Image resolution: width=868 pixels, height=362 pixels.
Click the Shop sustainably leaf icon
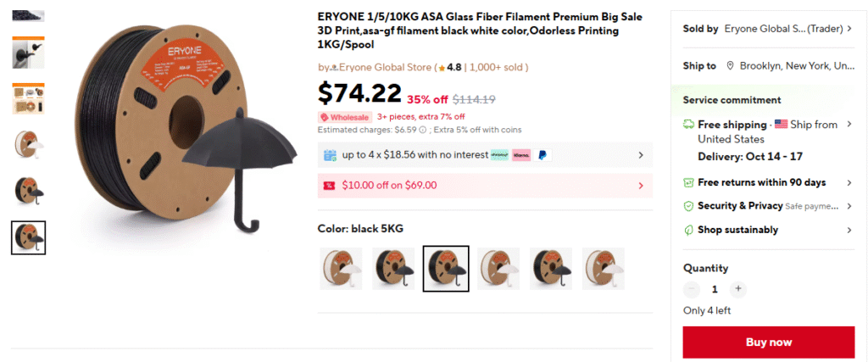point(688,230)
